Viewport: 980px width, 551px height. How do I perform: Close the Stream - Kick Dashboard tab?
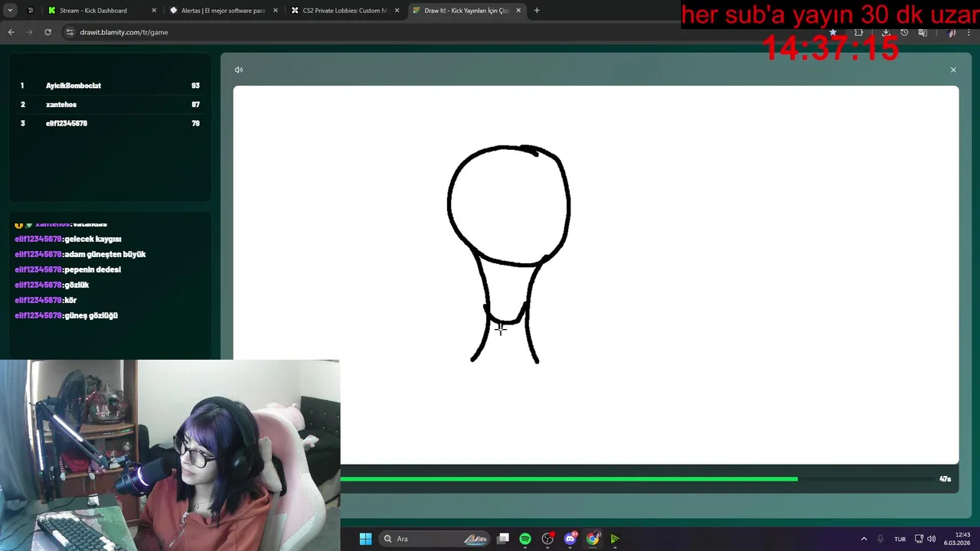[x=154, y=11]
